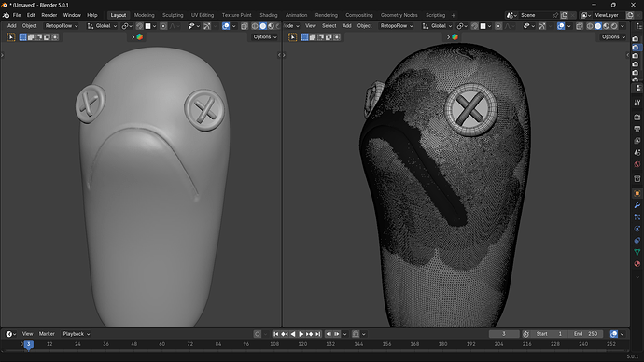The height and width of the screenshot is (362, 644).
Task: Click the current frame marker at frame 3
Action: (x=28, y=344)
